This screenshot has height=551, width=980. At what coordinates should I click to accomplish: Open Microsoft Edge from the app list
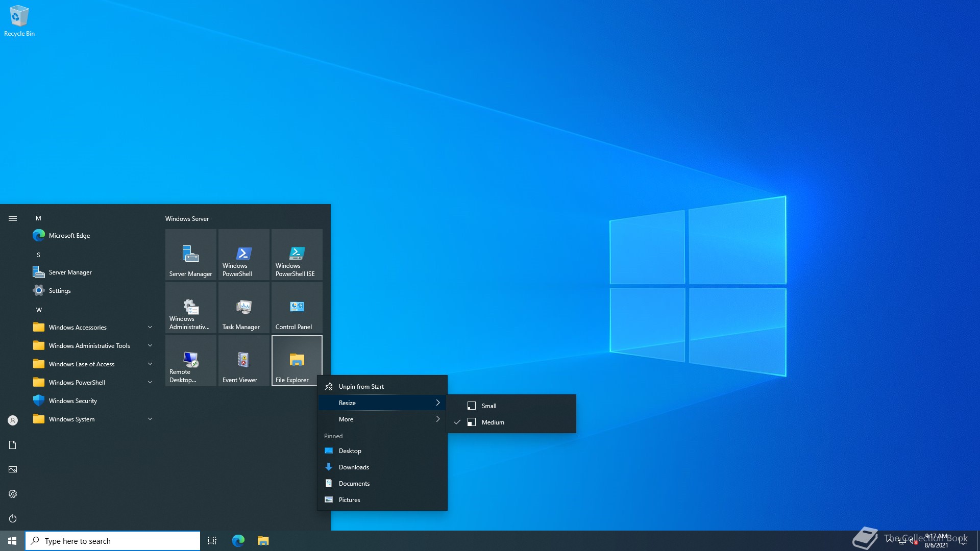pos(92,236)
